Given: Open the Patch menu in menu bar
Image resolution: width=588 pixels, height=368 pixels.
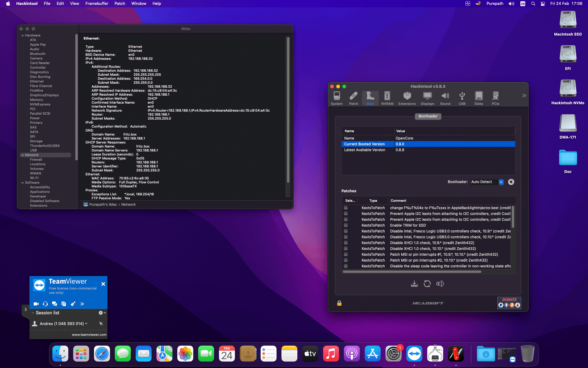Looking at the screenshot, I should (x=120, y=4).
